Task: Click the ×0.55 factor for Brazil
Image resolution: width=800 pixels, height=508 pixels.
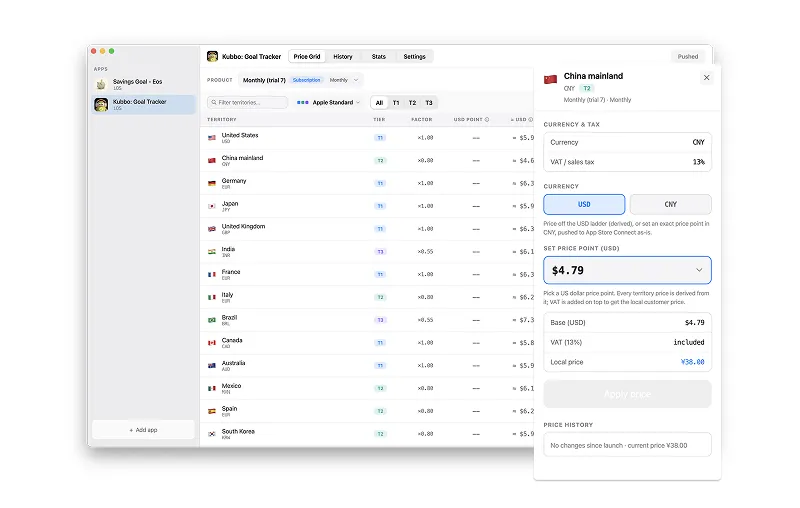Action: (426, 320)
